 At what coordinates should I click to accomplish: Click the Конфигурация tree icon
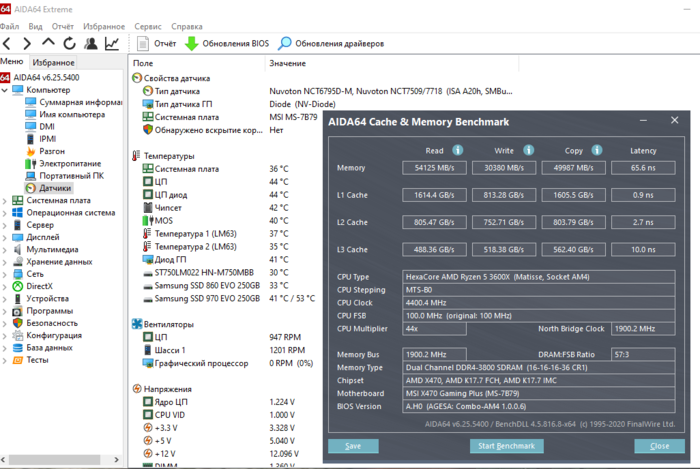click(17, 336)
